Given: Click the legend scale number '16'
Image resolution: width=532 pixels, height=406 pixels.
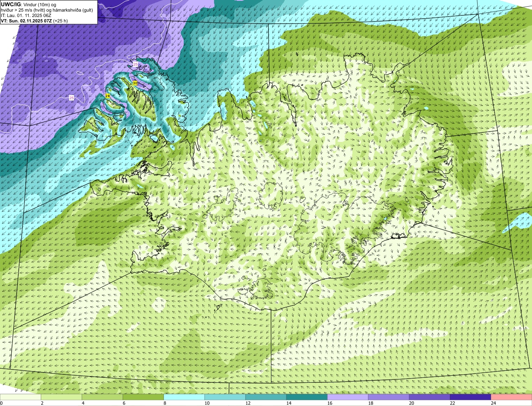Looking at the screenshot, I should 330,403.
